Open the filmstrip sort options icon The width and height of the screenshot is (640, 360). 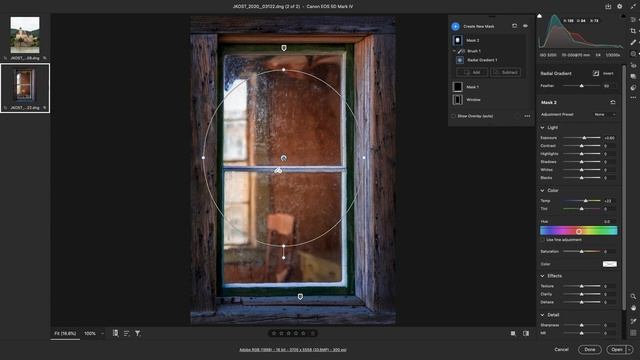(x=127, y=333)
